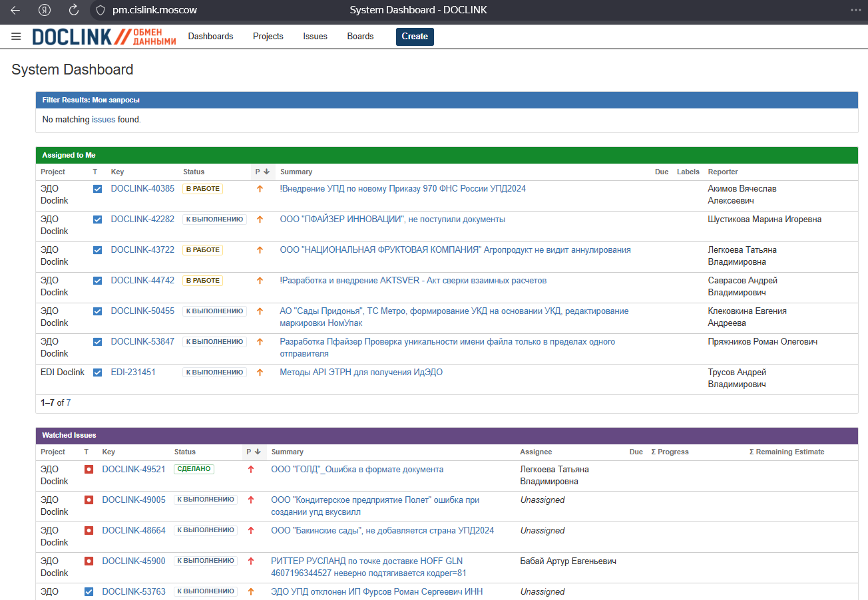This screenshot has width=868, height=600.
Task: Click the orange priority arrow for DOCLINK-42282
Action: pos(260,220)
